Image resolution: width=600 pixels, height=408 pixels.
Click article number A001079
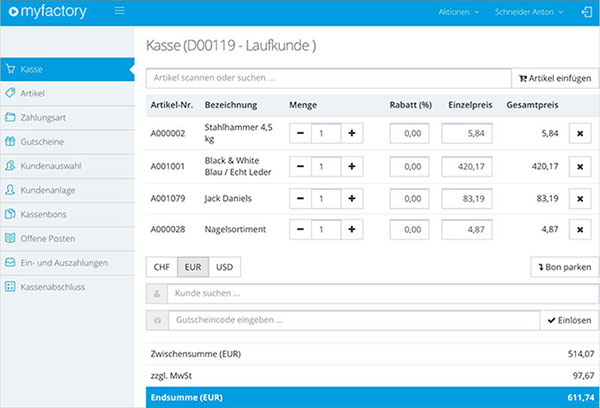[x=168, y=199]
